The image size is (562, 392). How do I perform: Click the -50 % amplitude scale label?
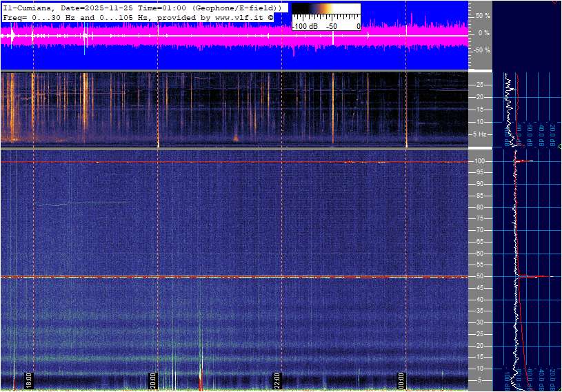pos(481,50)
